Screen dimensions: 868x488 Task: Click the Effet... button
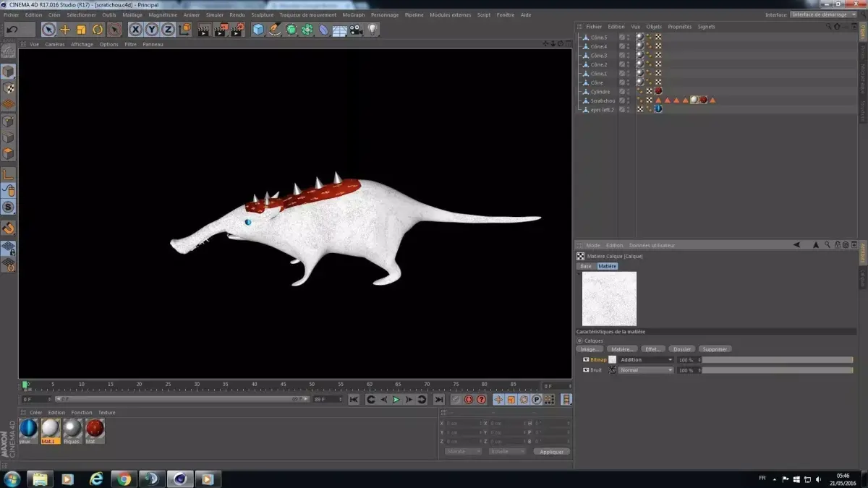(652, 349)
